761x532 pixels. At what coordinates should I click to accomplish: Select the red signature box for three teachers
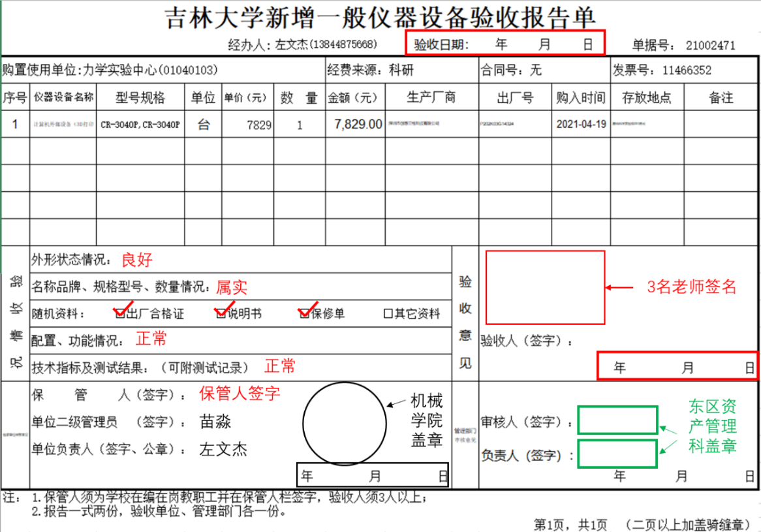[x=545, y=287]
